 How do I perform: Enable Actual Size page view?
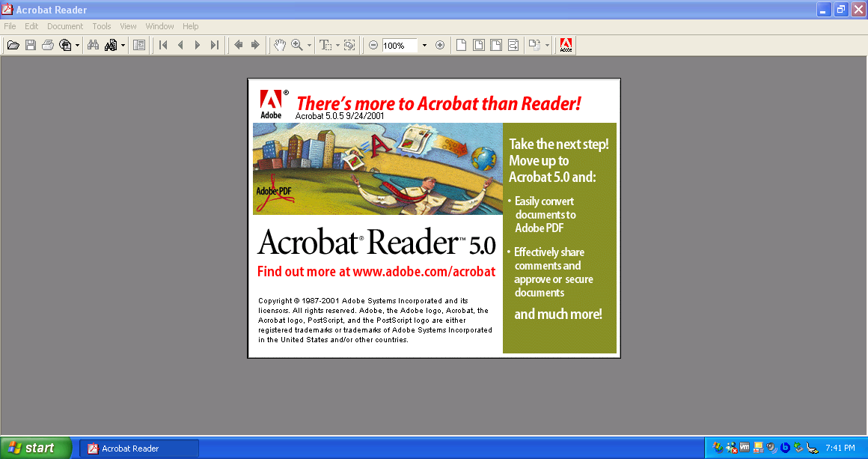pos(461,45)
